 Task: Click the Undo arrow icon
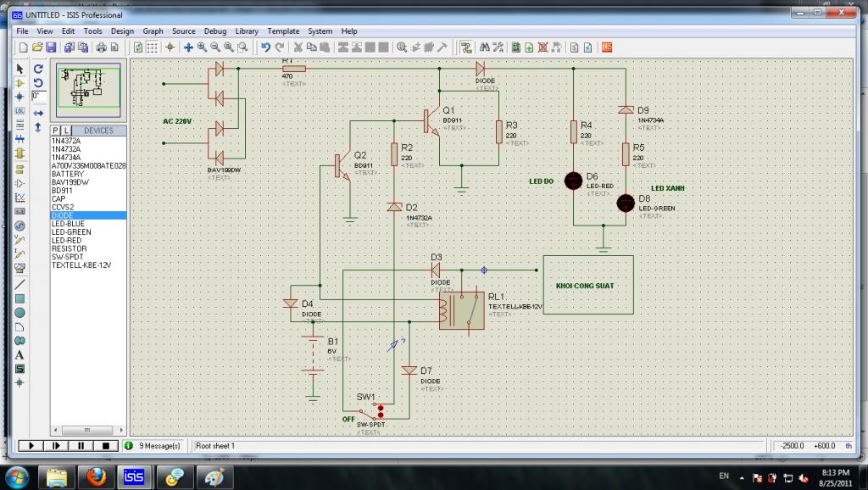click(x=266, y=47)
